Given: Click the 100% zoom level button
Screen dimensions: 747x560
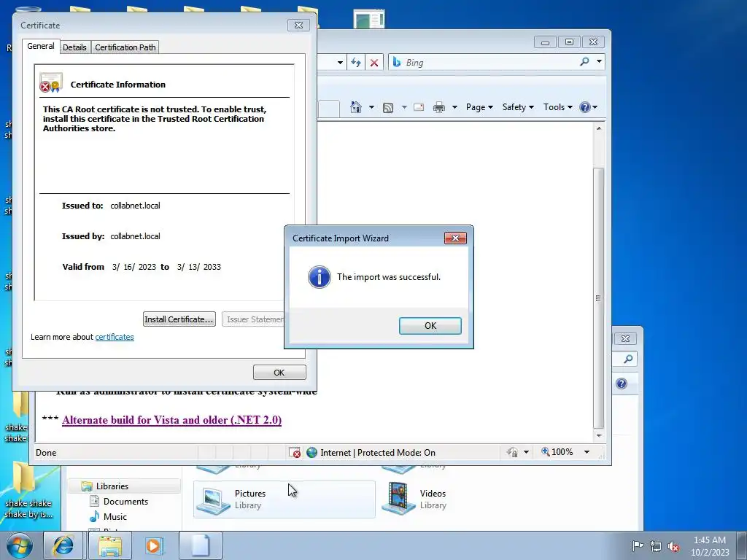Looking at the screenshot, I should point(557,452).
